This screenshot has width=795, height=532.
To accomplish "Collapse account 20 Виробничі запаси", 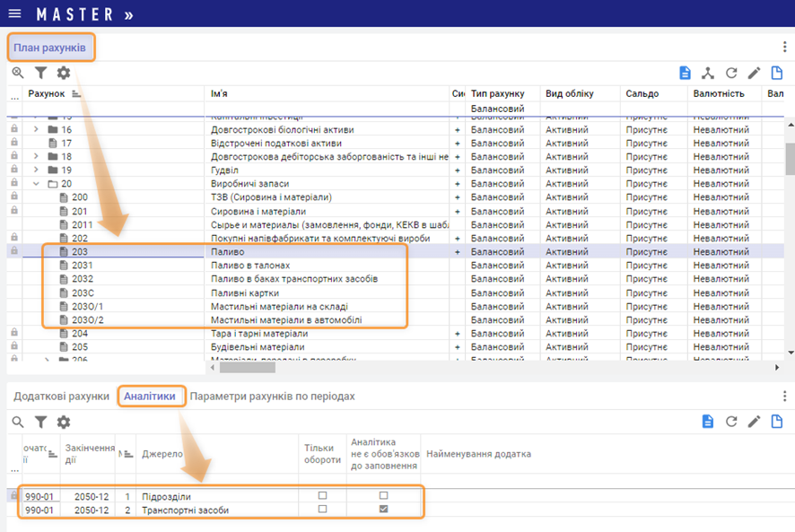I will click(x=37, y=184).
